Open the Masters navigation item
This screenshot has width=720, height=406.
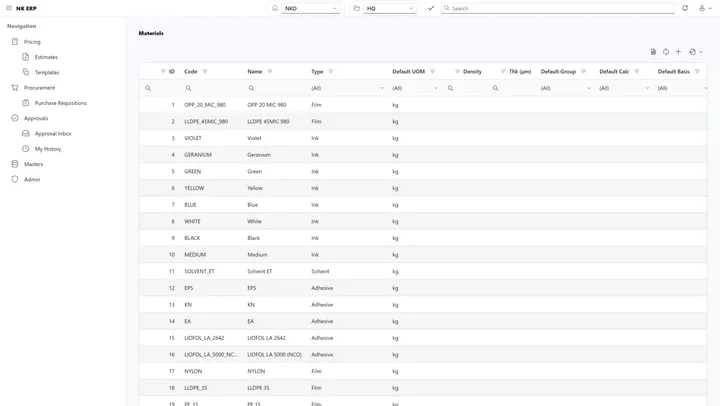(33, 164)
